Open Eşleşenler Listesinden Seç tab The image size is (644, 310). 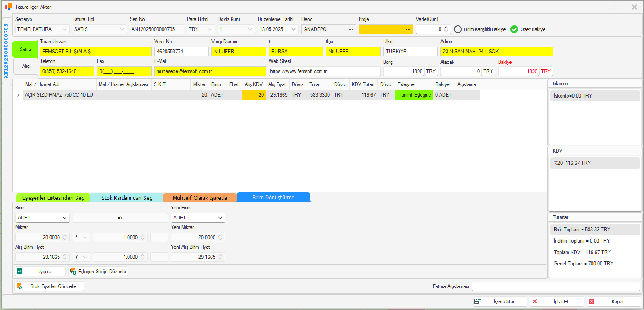[53, 198]
